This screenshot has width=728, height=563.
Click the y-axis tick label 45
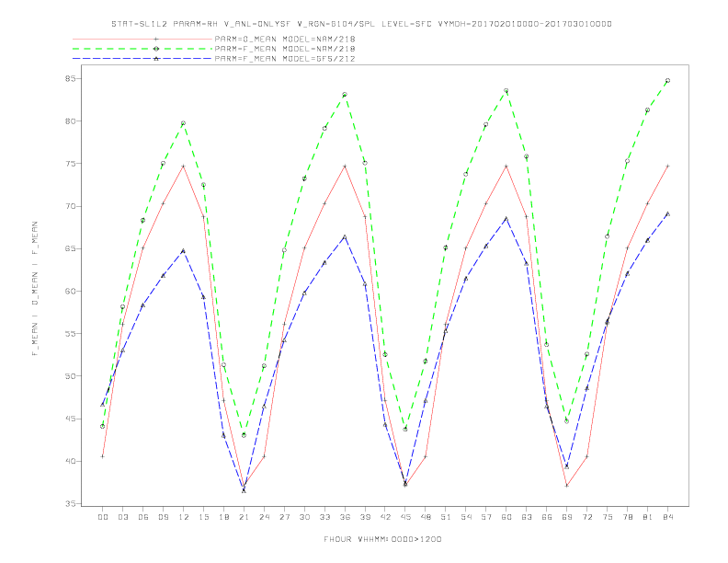click(70, 419)
